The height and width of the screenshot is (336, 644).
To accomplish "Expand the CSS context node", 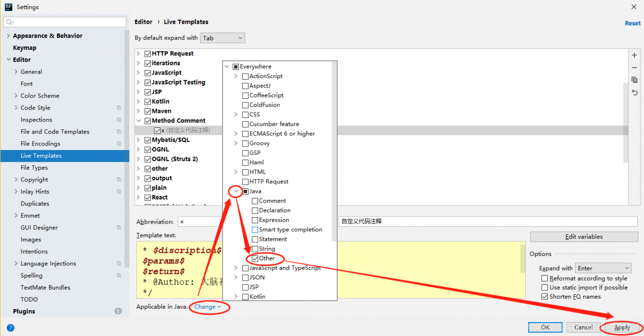I will [236, 114].
